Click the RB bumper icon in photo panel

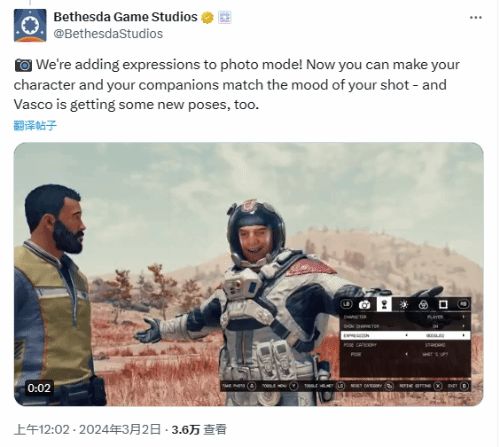tap(463, 304)
